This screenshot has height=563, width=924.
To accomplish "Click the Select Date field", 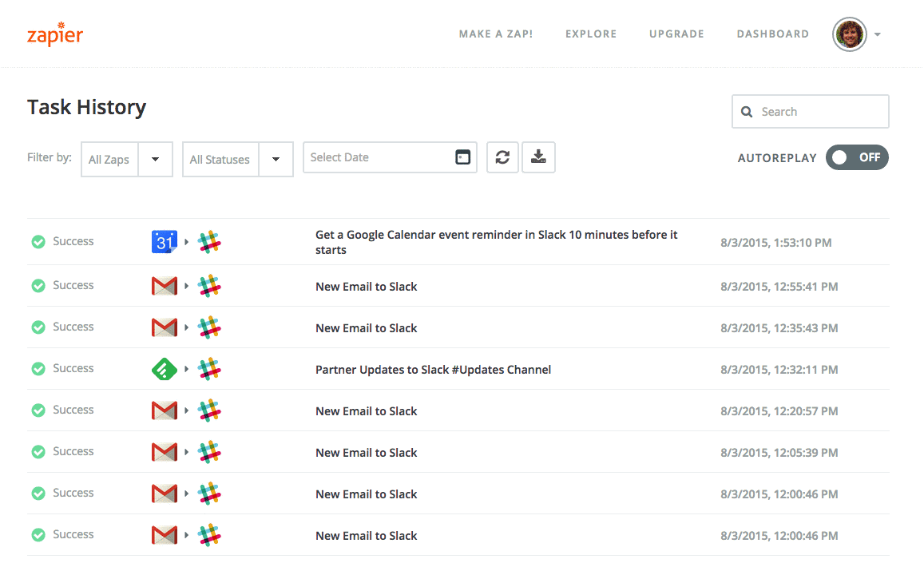I will (390, 157).
